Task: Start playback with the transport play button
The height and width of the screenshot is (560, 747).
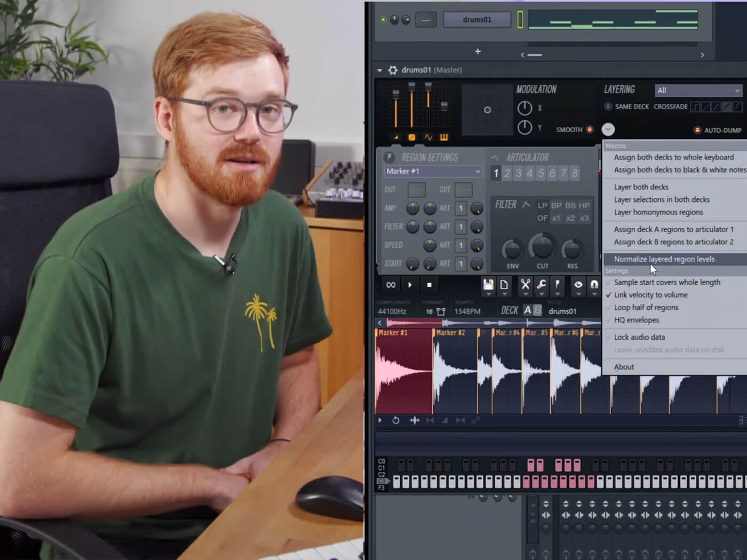Action: [410, 285]
